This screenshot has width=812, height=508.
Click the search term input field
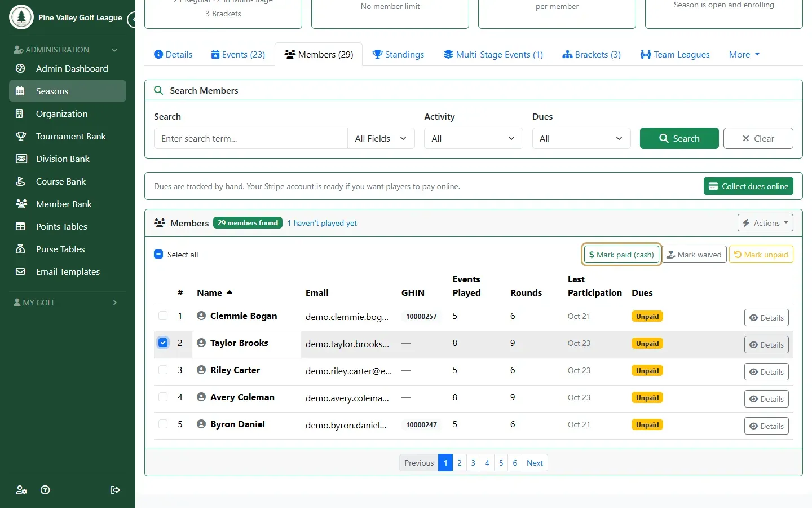click(x=251, y=138)
